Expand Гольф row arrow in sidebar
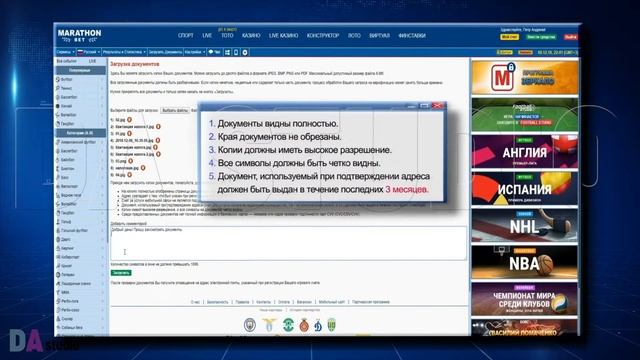The width and height of the screenshot is (640, 360). [x=102, y=222]
